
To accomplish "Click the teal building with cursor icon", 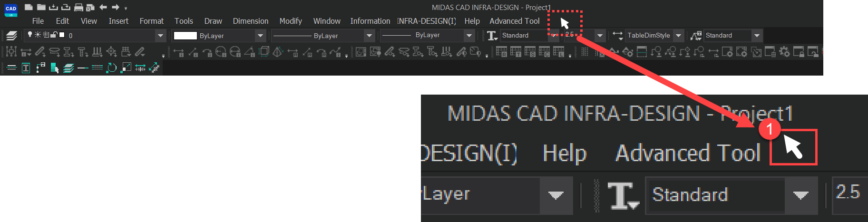I will click(54, 68).
